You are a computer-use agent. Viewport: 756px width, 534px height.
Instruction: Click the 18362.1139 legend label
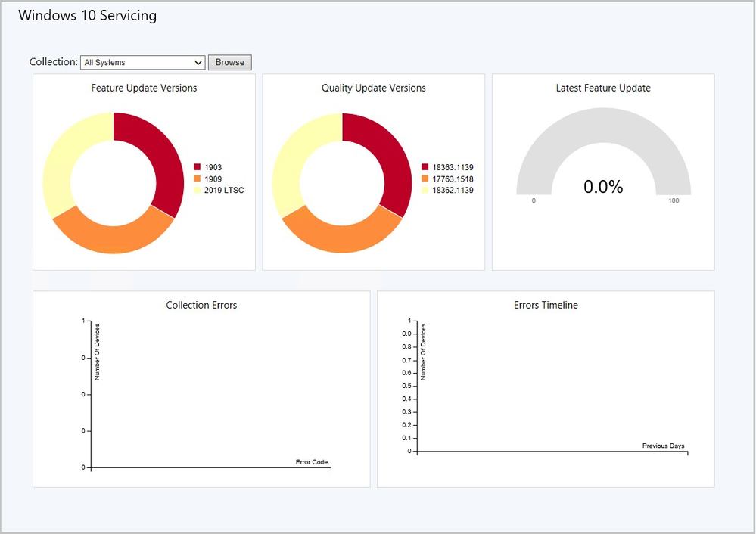click(453, 190)
